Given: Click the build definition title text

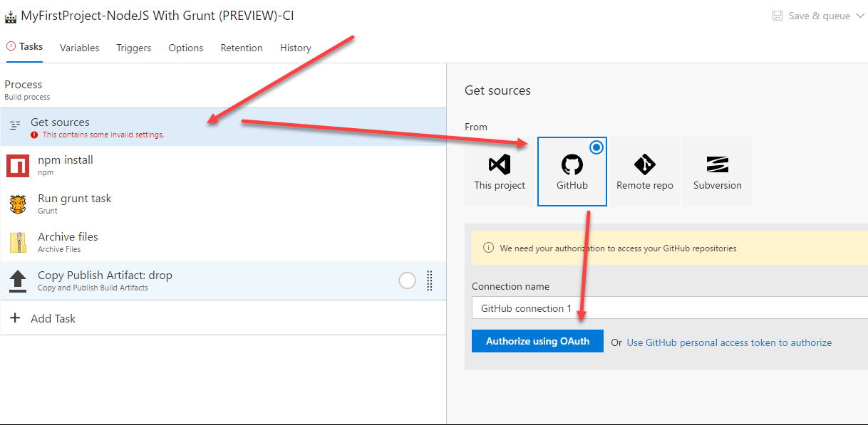Looking at the screenshot, I should coord(157,16).
